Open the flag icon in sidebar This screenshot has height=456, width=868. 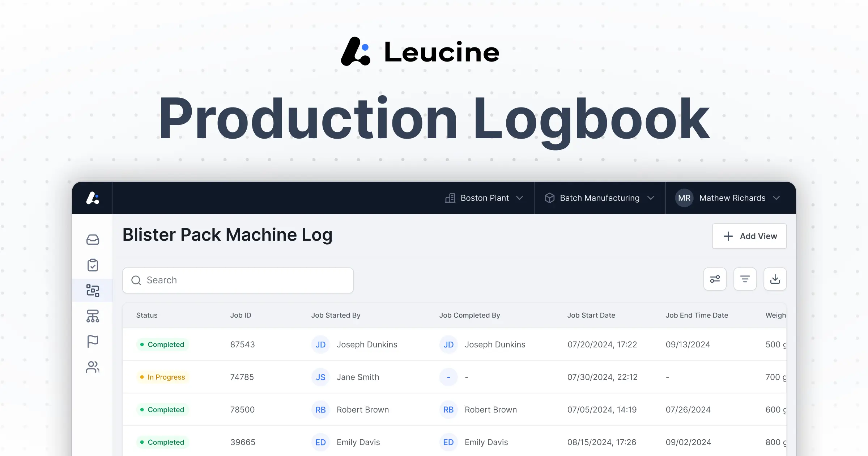pos(93,341)
